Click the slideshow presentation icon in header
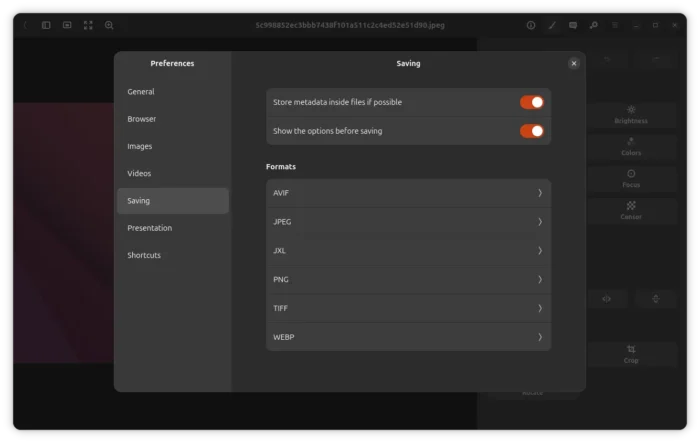 pos(67,25)
